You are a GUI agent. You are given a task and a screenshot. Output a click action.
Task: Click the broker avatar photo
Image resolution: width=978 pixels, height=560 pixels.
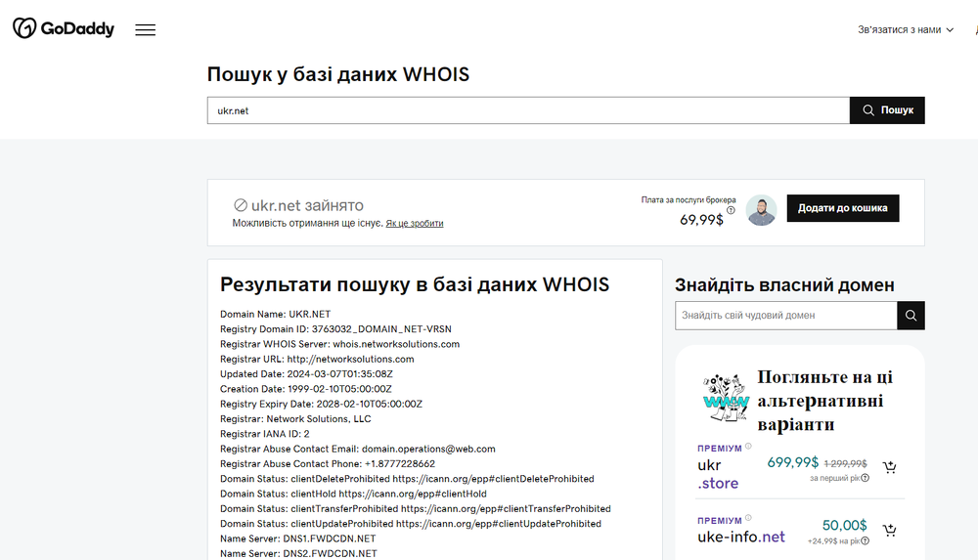(x=761, y=210)
